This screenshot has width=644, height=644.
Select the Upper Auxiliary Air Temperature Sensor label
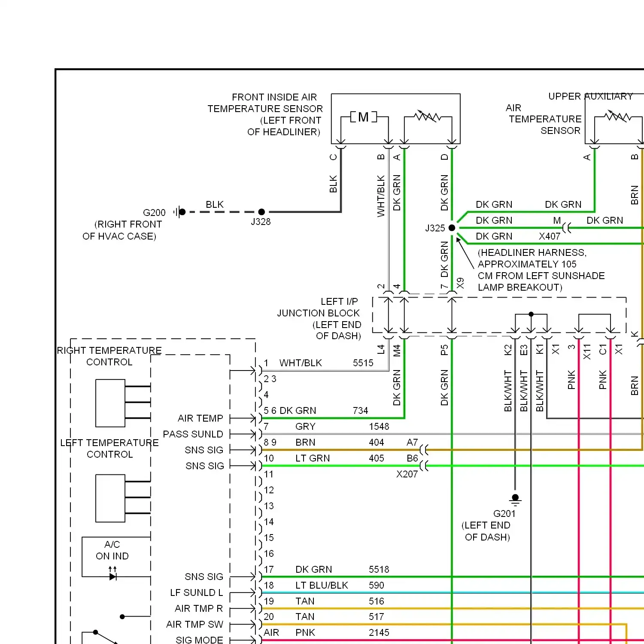click(x=569, y=113)
